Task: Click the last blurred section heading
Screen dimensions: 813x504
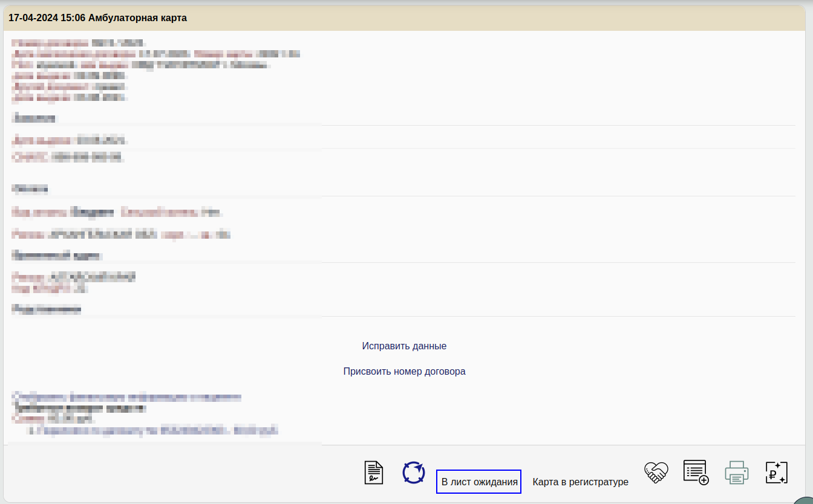Action: (x=47, y=309)
